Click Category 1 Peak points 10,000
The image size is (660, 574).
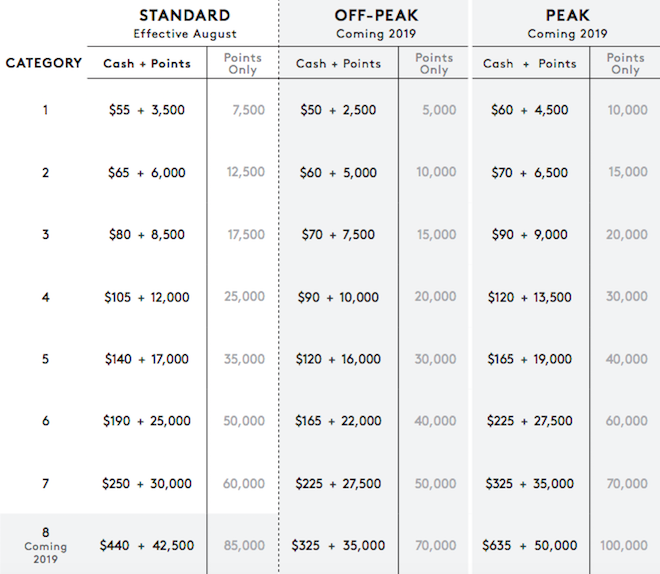[x=627, y=110]
